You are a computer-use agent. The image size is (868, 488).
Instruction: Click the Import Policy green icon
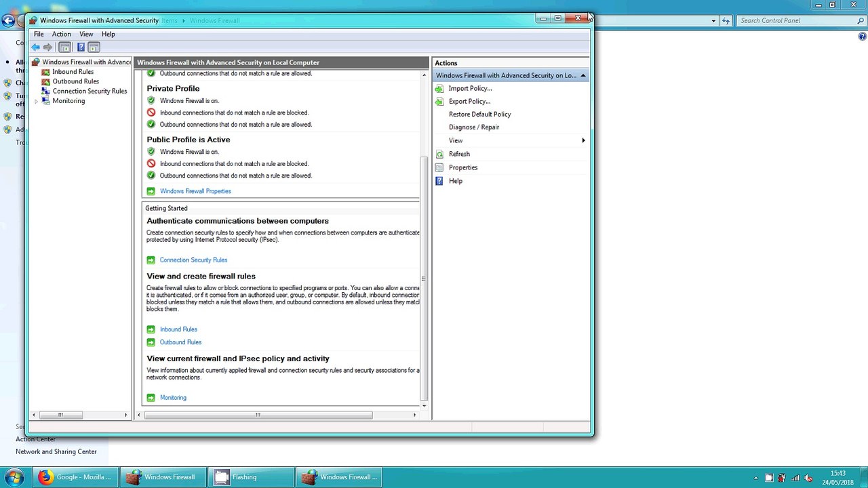click(x=439, y=89)
